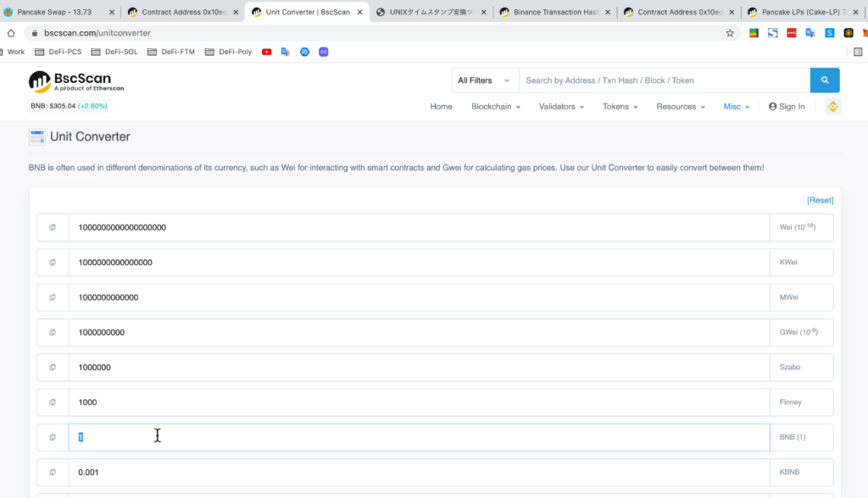Switch to the first Contract Address tab
This screenshot has width=868, height=498.
click(x=183, y=12)
